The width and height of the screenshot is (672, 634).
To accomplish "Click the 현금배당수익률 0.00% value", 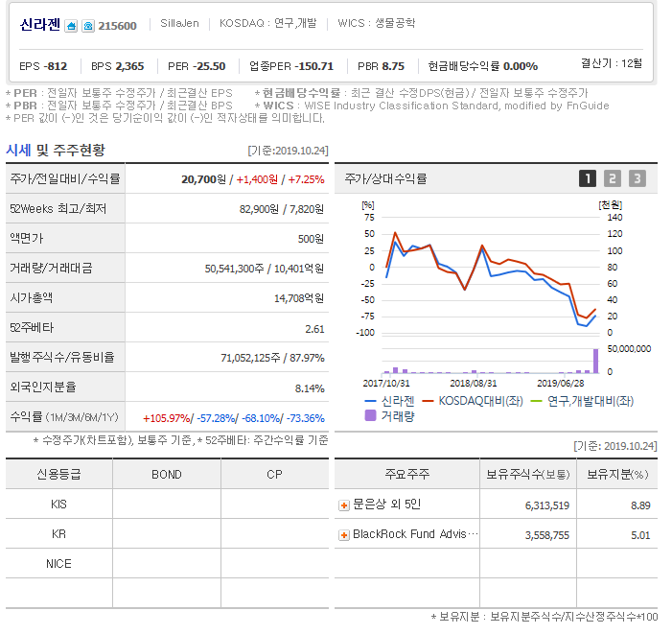I will [x=483, y=66].
